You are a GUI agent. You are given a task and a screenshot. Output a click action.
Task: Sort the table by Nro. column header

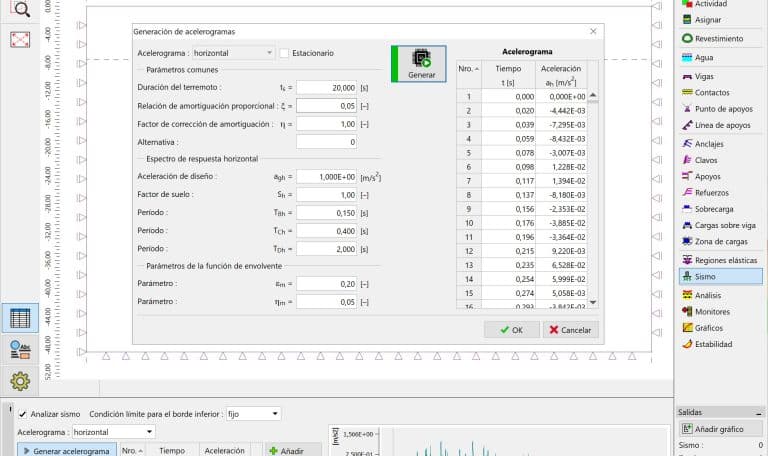[469, 69]
